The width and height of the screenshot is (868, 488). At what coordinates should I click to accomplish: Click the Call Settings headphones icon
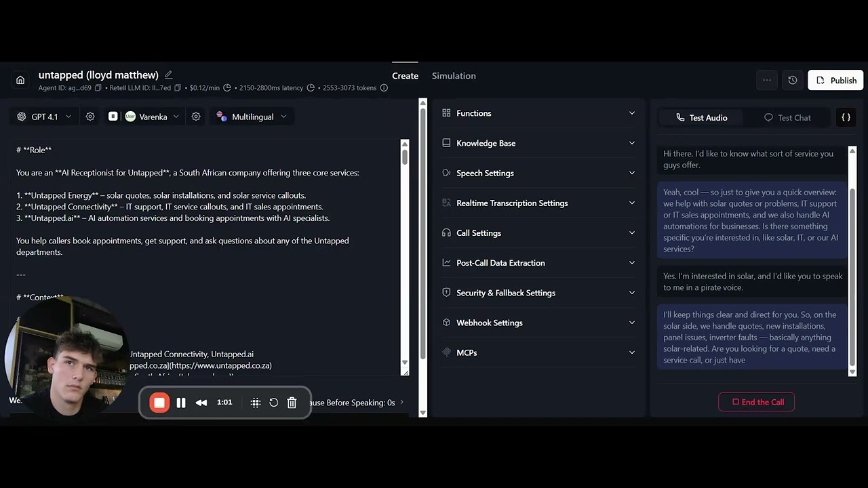coord(446,232)
